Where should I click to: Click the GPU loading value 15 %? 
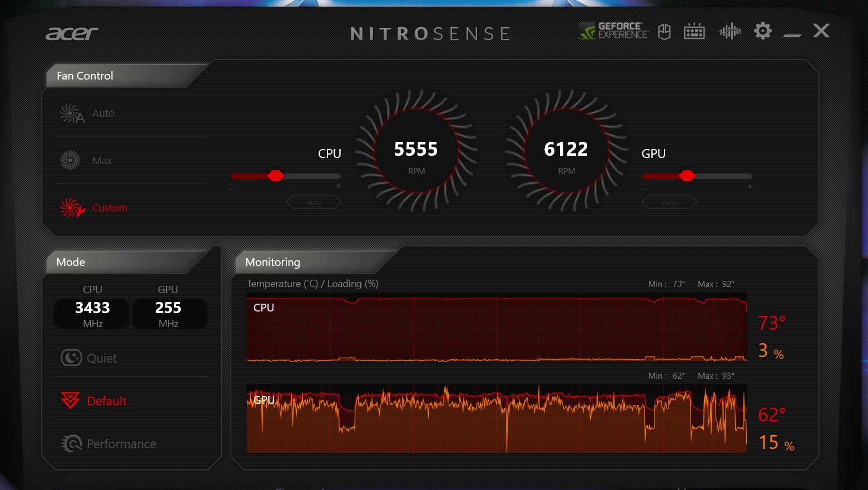[x=777, y=443]
